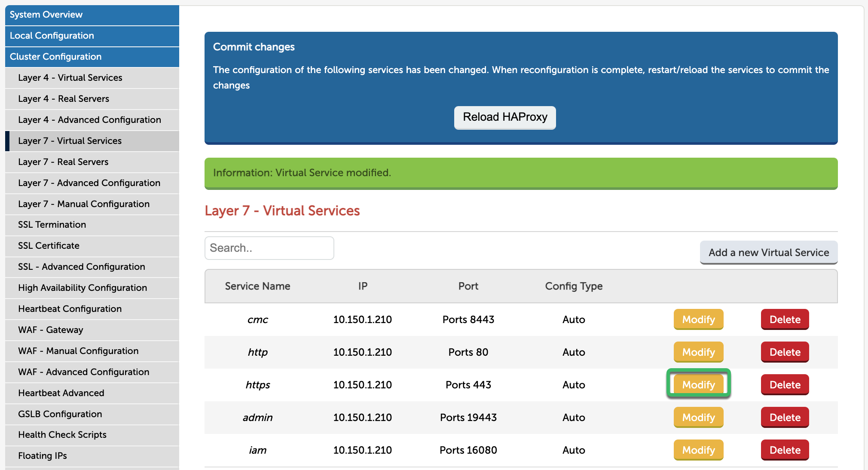
Task: Go to Layer 4 - Real Servers
Action: (x=92, y=99)
